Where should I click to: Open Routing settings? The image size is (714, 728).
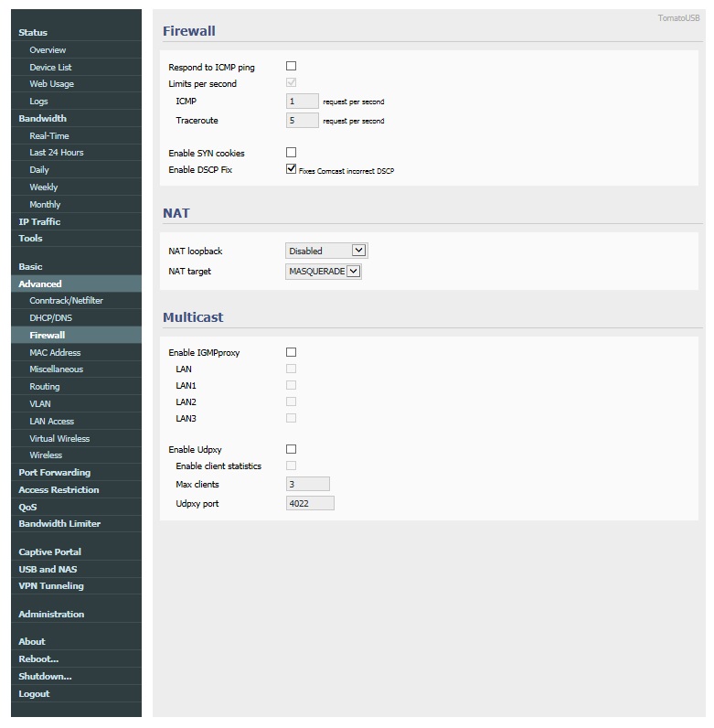click(77, 386)
